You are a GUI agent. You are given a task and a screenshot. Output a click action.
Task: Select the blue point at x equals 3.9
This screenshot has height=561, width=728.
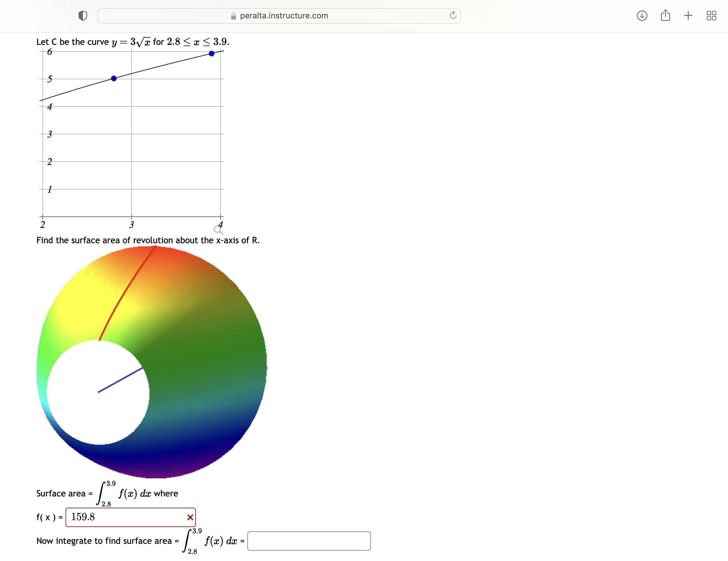click(x=211, y=53)
